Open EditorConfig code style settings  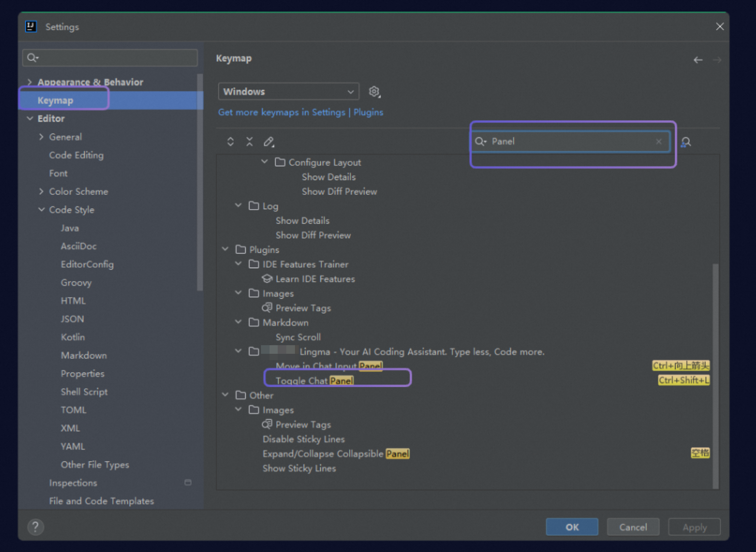tap(87, 264)
